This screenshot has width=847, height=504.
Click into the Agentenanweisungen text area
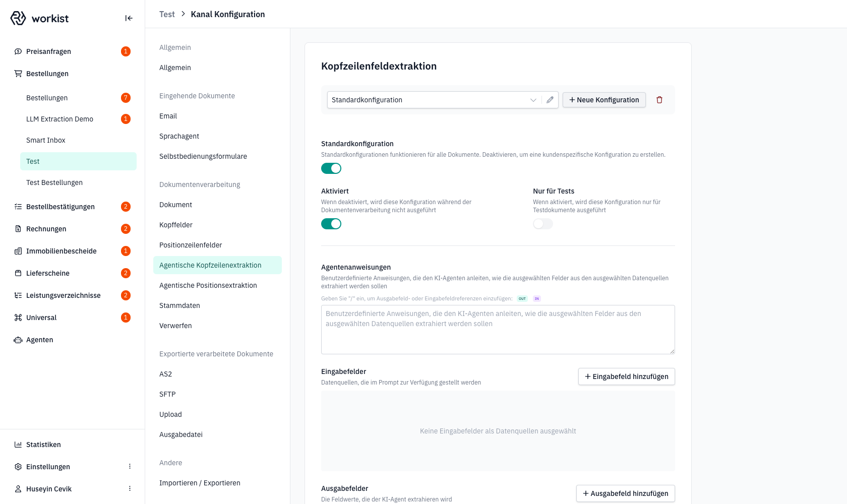point(498,330)
